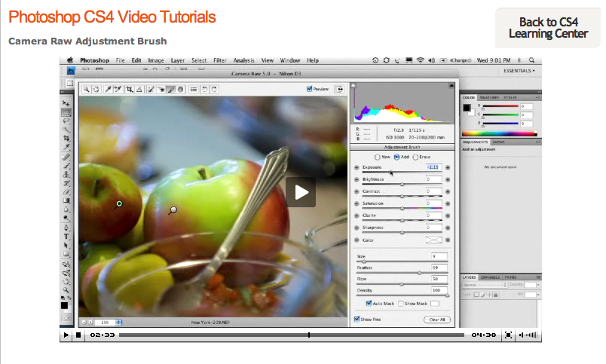Toggle video fullscreen button

[x=508, y=335]
